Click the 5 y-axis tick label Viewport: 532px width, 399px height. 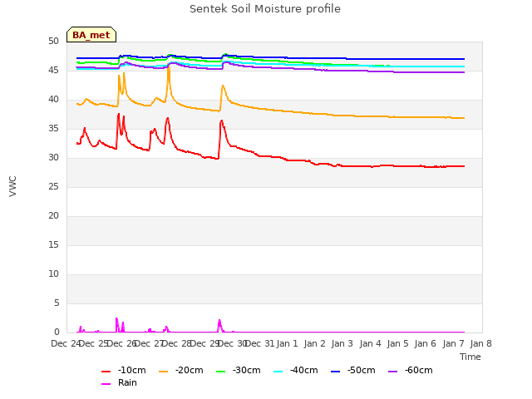pos(57,303)
